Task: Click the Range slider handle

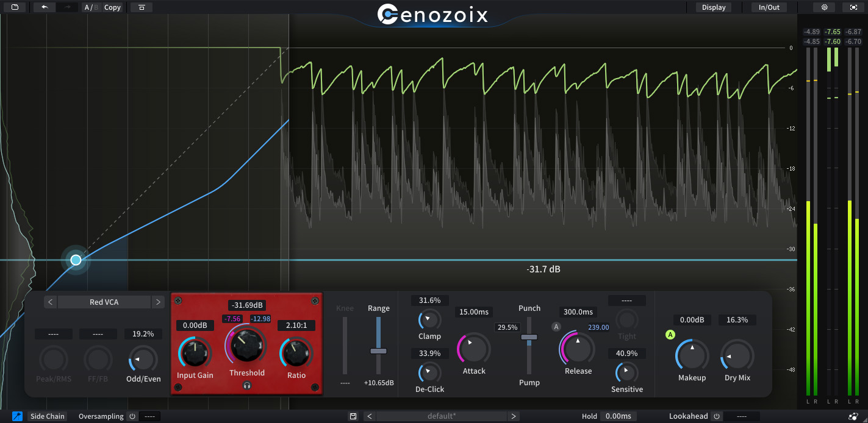Action: [378, 351]
